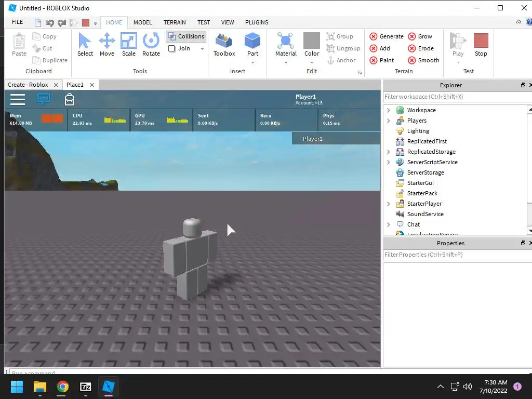Viewport: 532px width, 399px height.
Task: Click the Anchor command
Action: coord(341,60)
